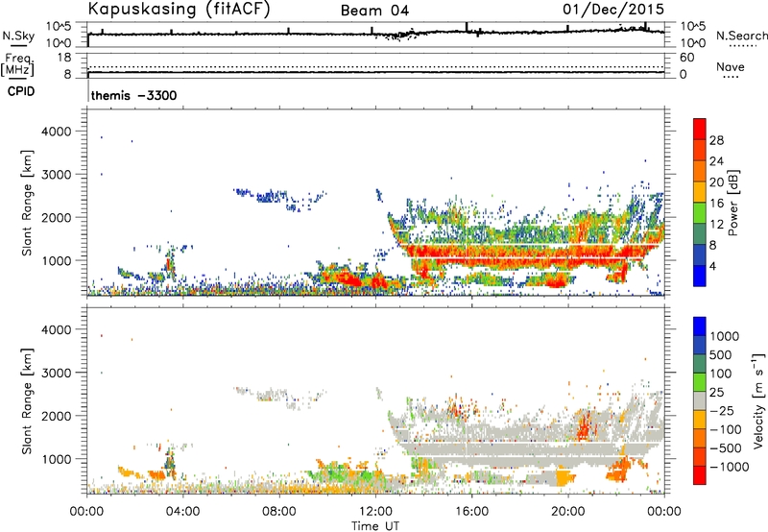
Task: Click the date 01/Dec/2015
Action: [x=613, y=10]
